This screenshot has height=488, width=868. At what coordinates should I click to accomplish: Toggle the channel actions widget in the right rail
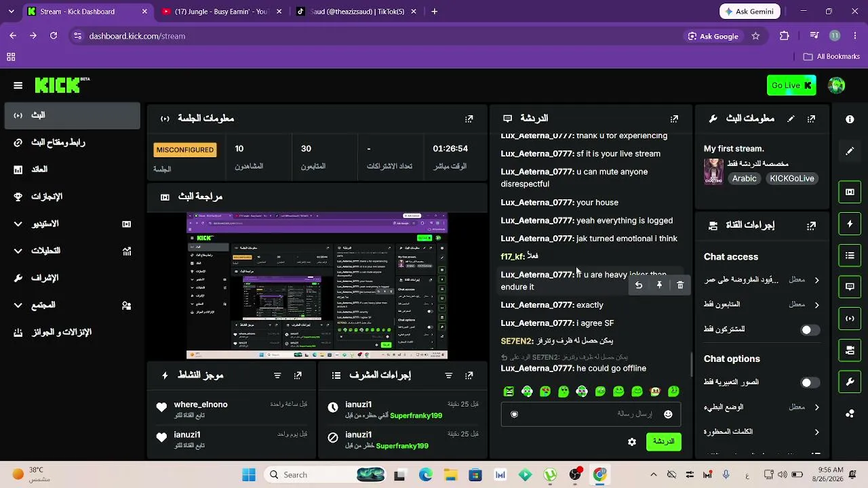point(850,350)
